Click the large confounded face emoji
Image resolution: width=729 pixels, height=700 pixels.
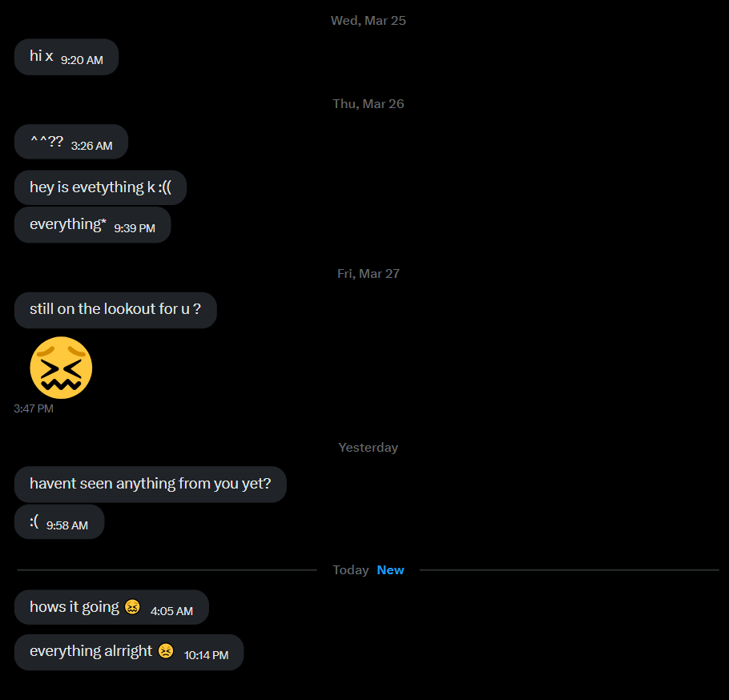(x=61, y=368)
